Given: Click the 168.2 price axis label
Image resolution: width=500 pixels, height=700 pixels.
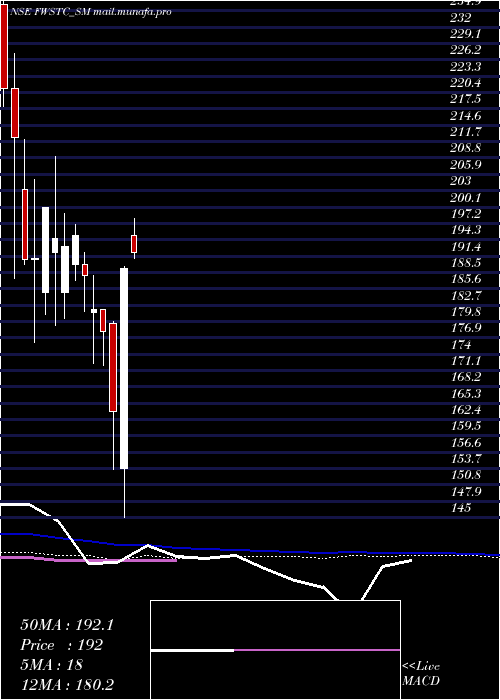Looking at the screenshot, I should click(x=465, y=377).
